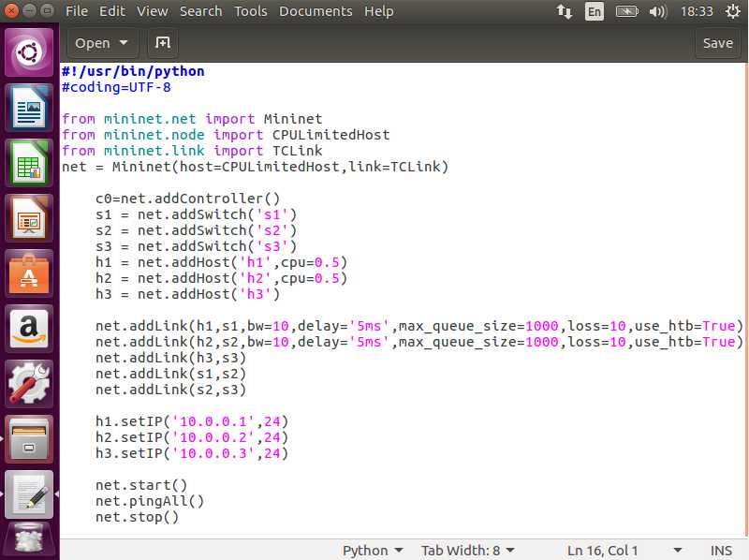Open the Help menu

(379, 11)
